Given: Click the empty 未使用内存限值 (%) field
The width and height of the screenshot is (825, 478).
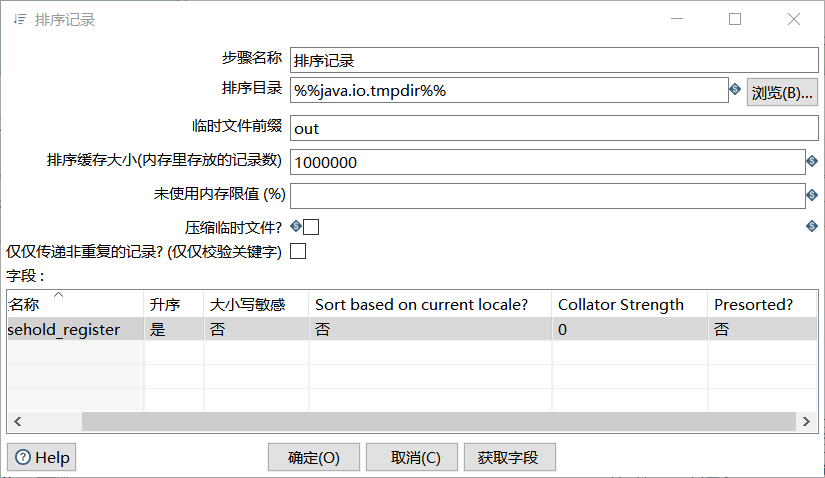Looking at the screenshot, I should click(547, 196).
